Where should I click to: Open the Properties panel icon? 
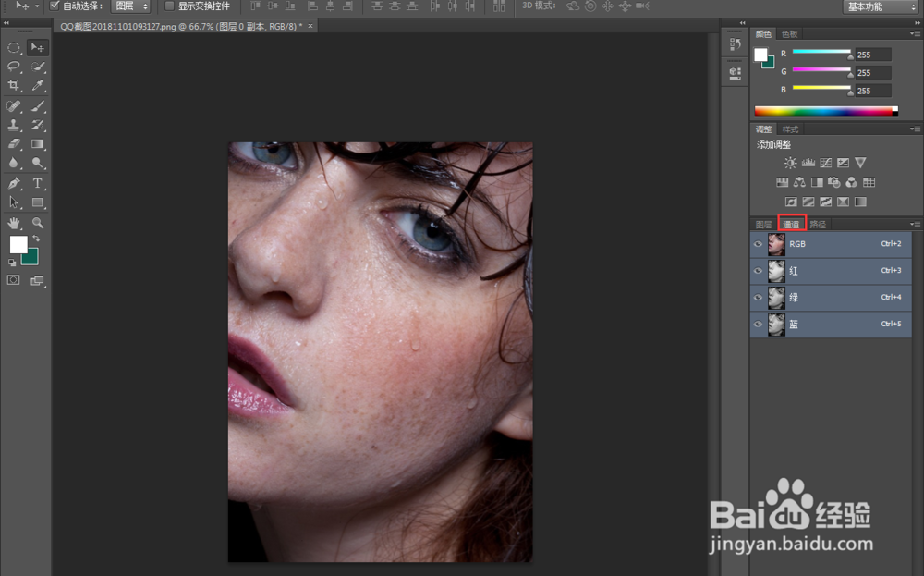[735, 73]
